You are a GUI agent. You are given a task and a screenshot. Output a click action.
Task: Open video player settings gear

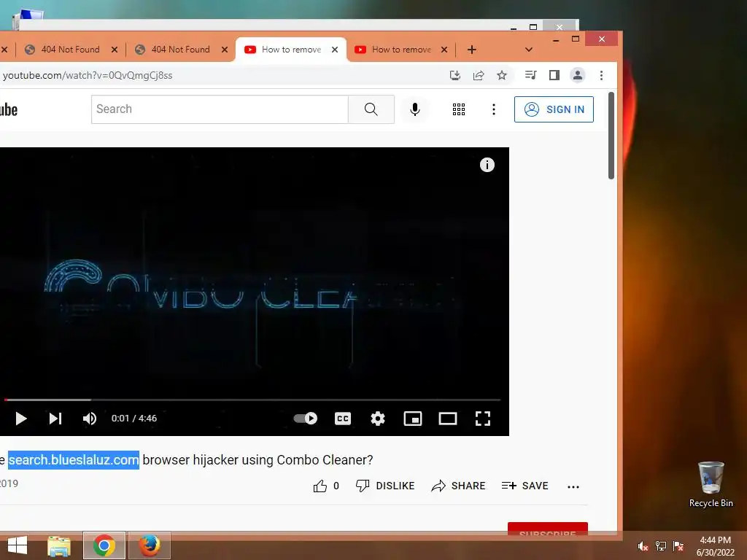point(378,419)
